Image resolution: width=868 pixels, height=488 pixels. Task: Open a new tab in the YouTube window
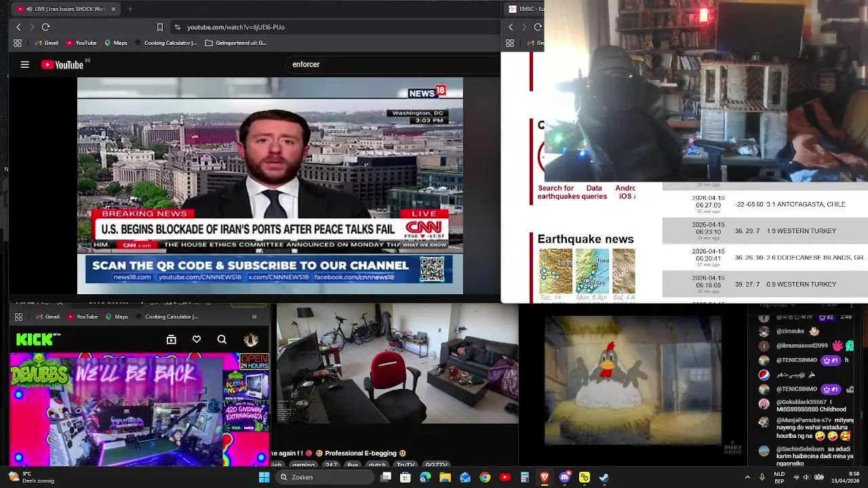click(130, 9)
